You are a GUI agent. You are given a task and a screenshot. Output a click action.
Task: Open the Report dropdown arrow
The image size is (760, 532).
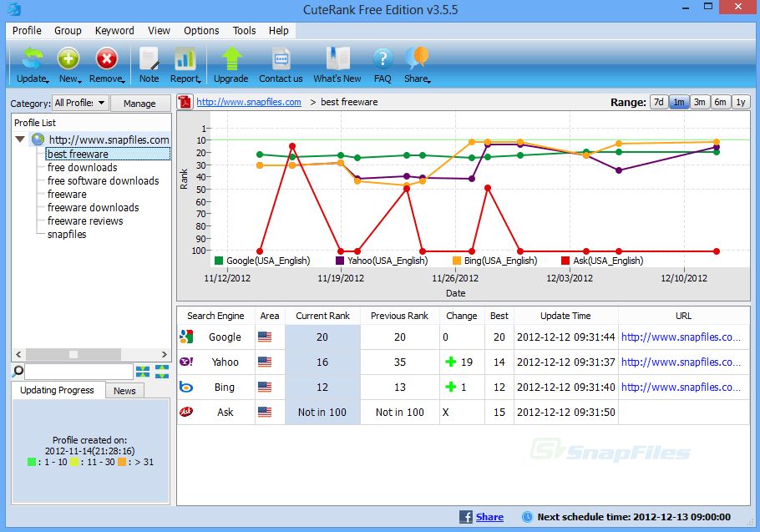pos(200,81)
